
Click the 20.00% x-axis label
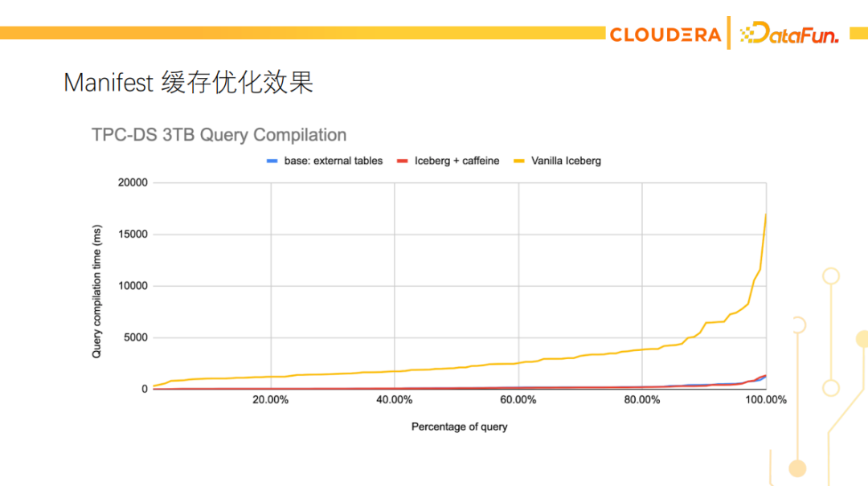pyautogui.click(x=271, y=399)
